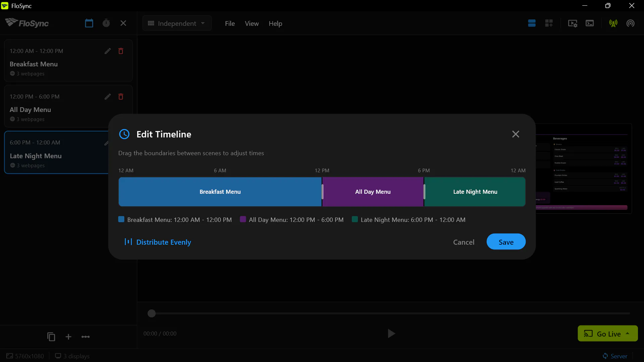
Task: Click the Server sync status
Action: pos(615,356)
